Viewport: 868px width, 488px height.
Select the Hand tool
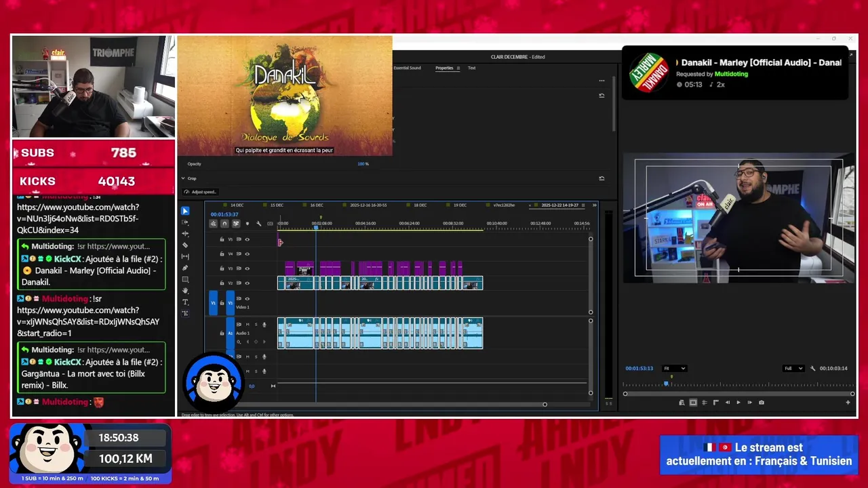[x=185, y=291]
